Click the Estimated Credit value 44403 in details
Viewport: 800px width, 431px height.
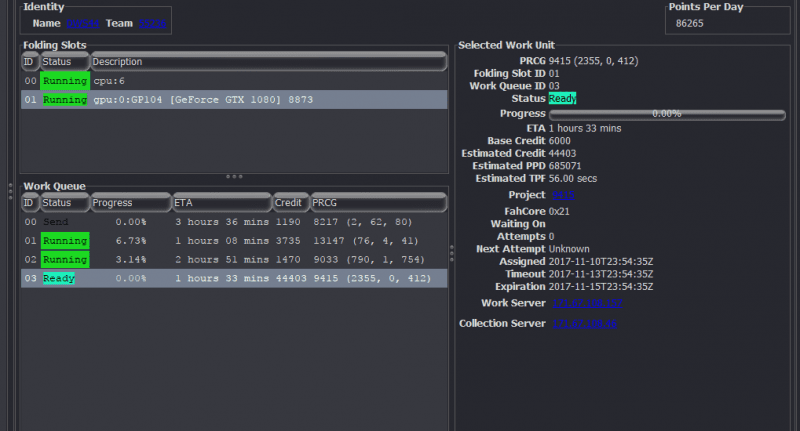point(562,154)
